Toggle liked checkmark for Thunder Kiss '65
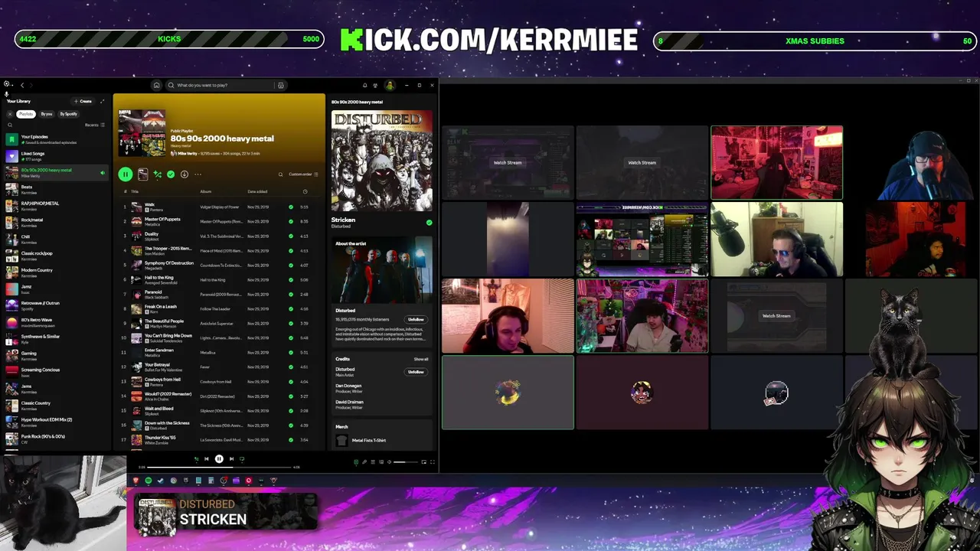Viewport: 980px width, 551px height. [x=291, y=440]
